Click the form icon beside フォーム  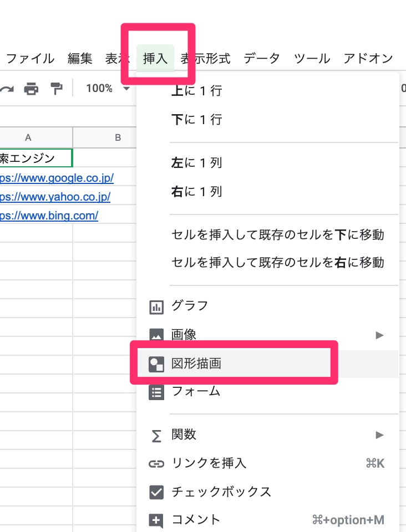pos(157,392)
